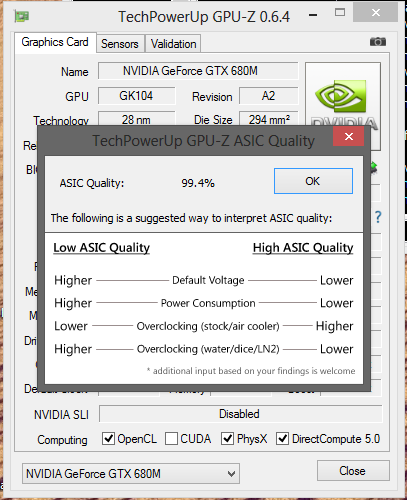The image size is (407, 500).
Task: Toggle the PhysX checkbox
Action: (227, 439)
